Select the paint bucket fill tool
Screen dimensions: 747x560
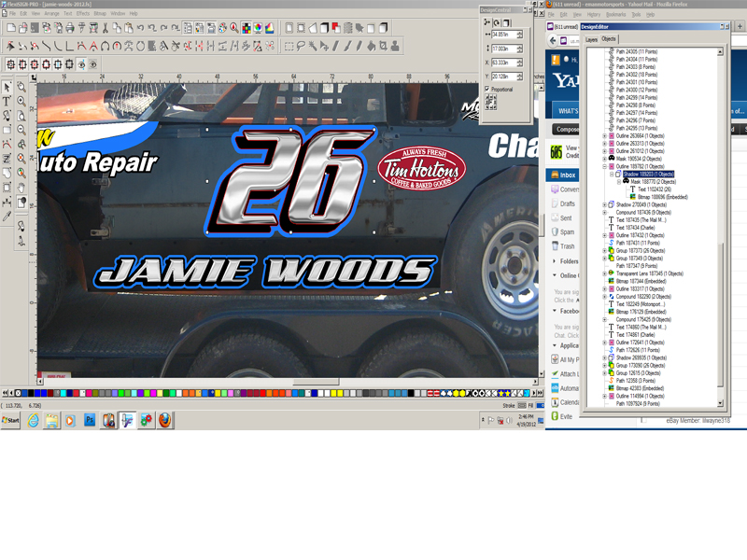(371, 46)
